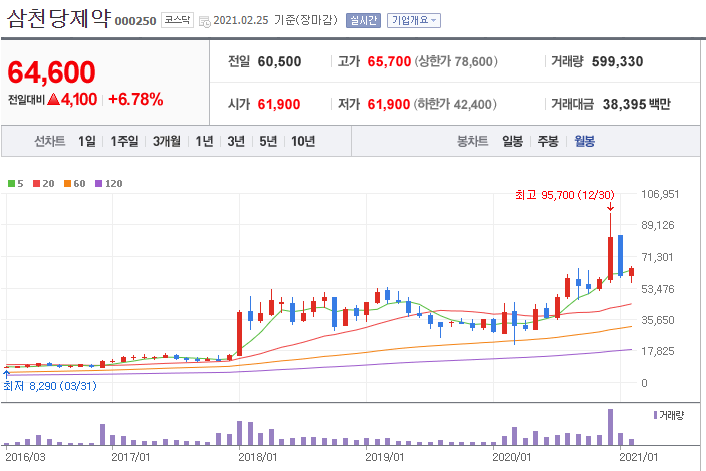
Task: Click the 53,476 y-axis label
Action: (658, 289)
